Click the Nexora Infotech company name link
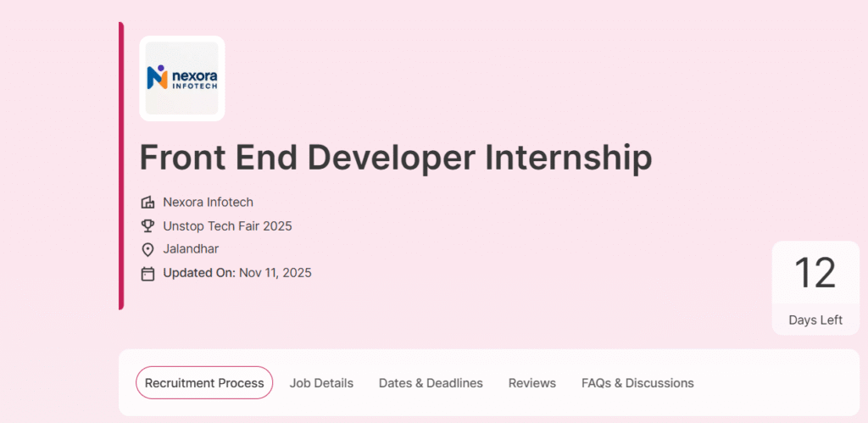Image resolution: width=868 pixels, height=423 pixels. [208, 203]
